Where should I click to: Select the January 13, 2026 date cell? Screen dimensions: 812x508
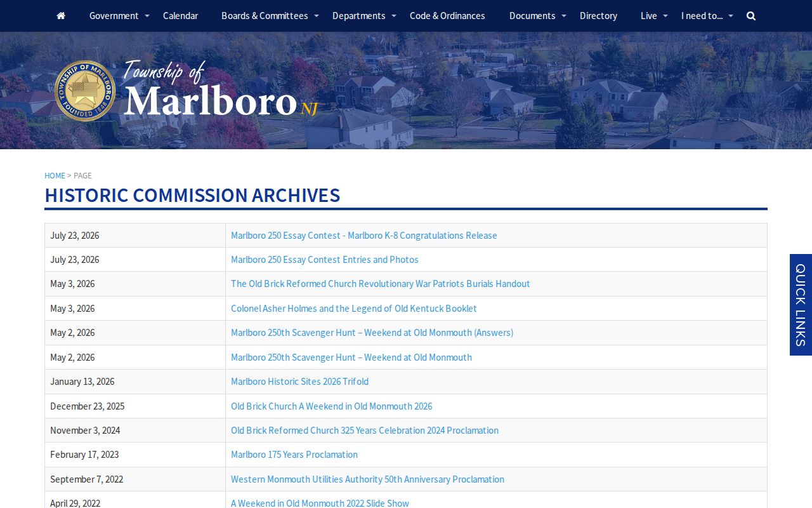(135, 382)
